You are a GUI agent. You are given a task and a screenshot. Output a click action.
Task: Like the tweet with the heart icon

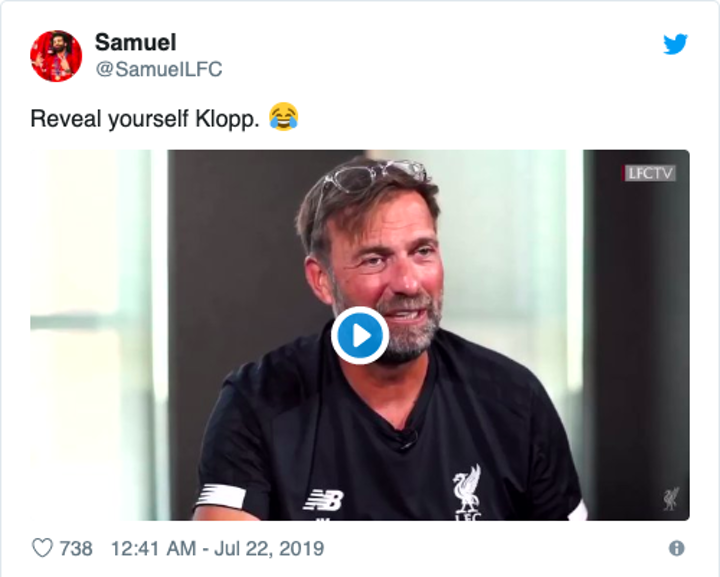pos(42,548)
